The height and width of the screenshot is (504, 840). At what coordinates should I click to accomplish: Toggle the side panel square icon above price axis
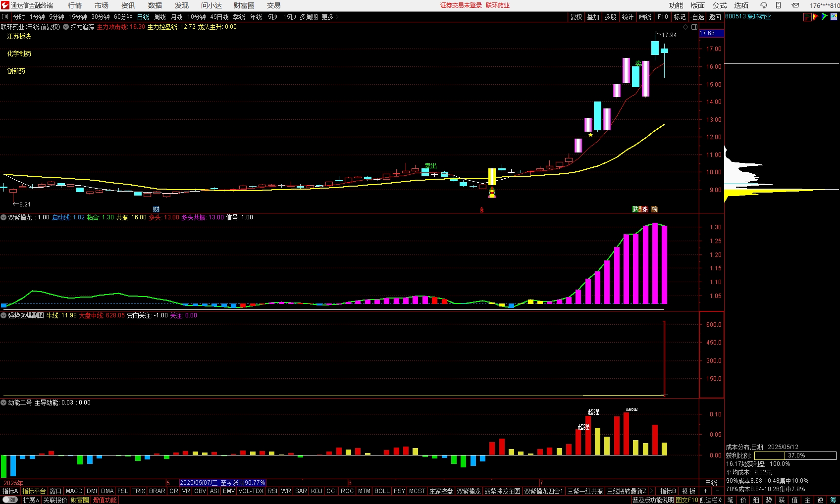694,27
